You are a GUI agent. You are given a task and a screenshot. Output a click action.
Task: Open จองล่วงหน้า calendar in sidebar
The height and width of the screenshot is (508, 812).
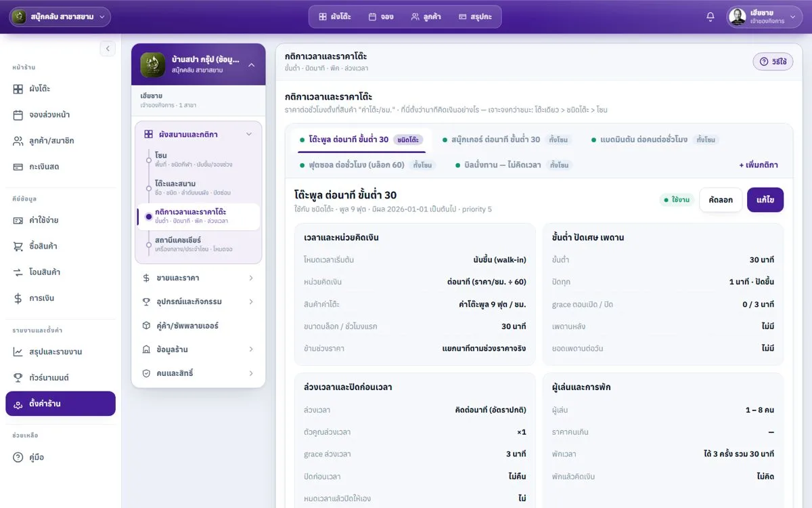(x=60, y=115)
